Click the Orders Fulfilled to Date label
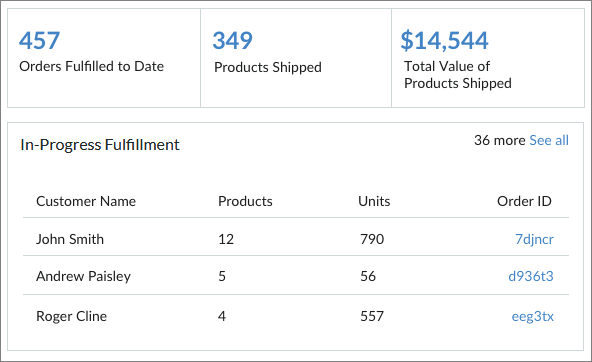This screenshot has width=592, height=362. [x=91, y=66]
